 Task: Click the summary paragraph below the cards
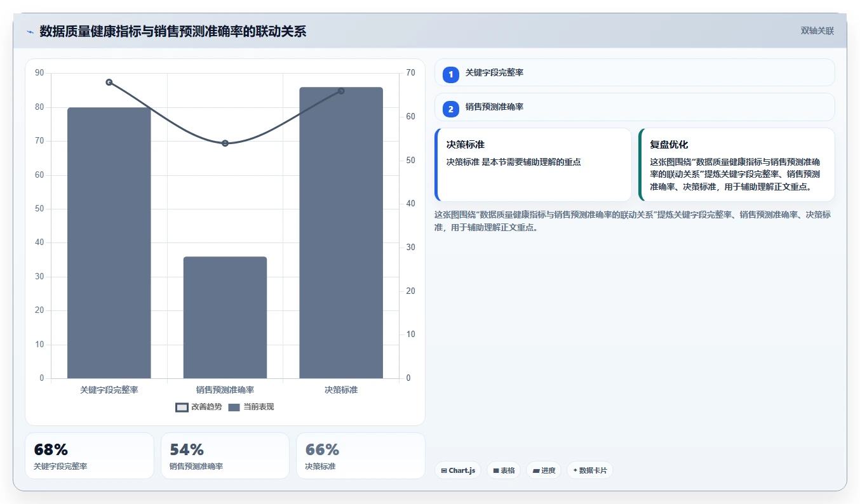[x=633, y=221]
